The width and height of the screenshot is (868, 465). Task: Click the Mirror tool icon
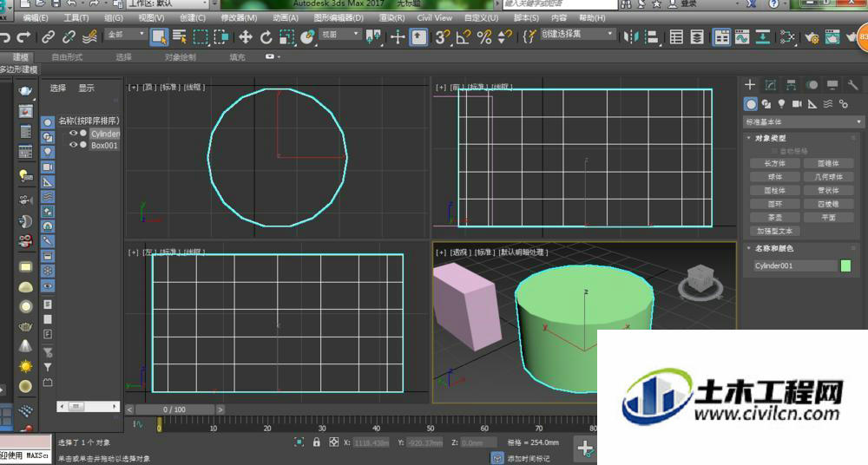[630, 37]
